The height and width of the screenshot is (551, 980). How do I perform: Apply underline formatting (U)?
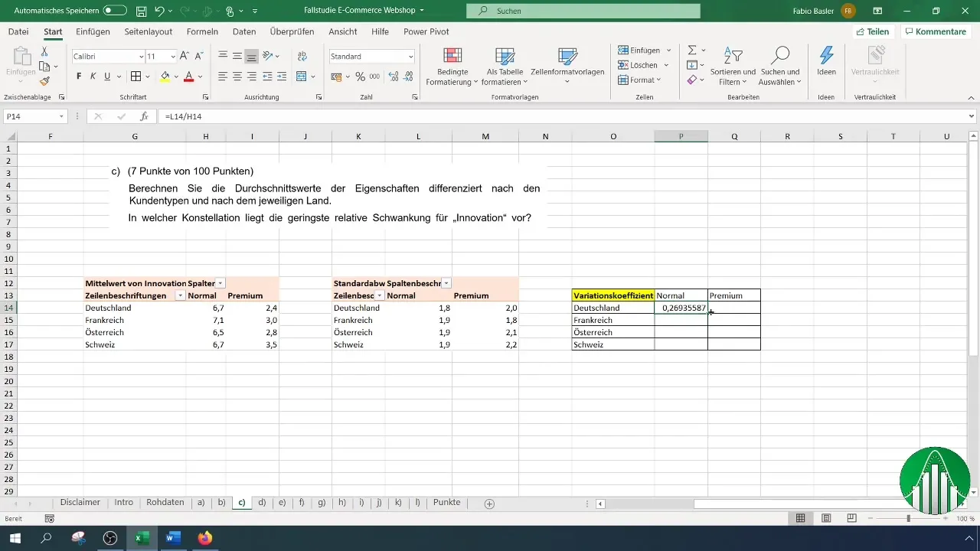107,77
